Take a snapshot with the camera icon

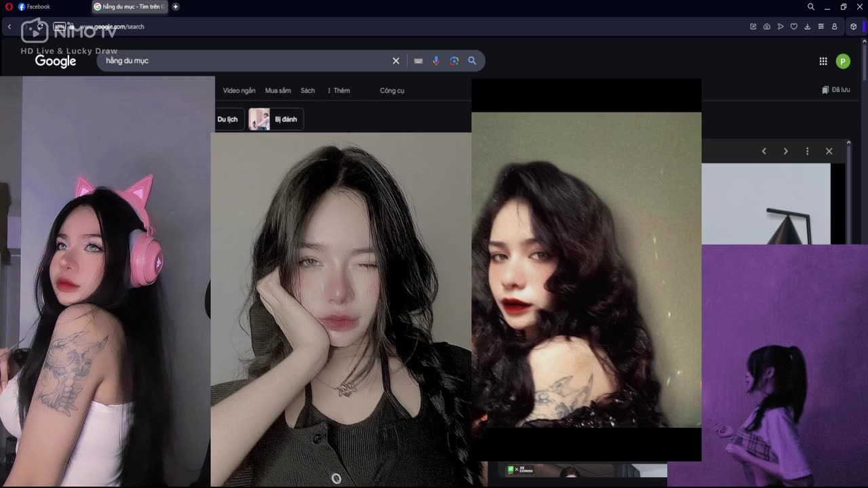[767, 26]
